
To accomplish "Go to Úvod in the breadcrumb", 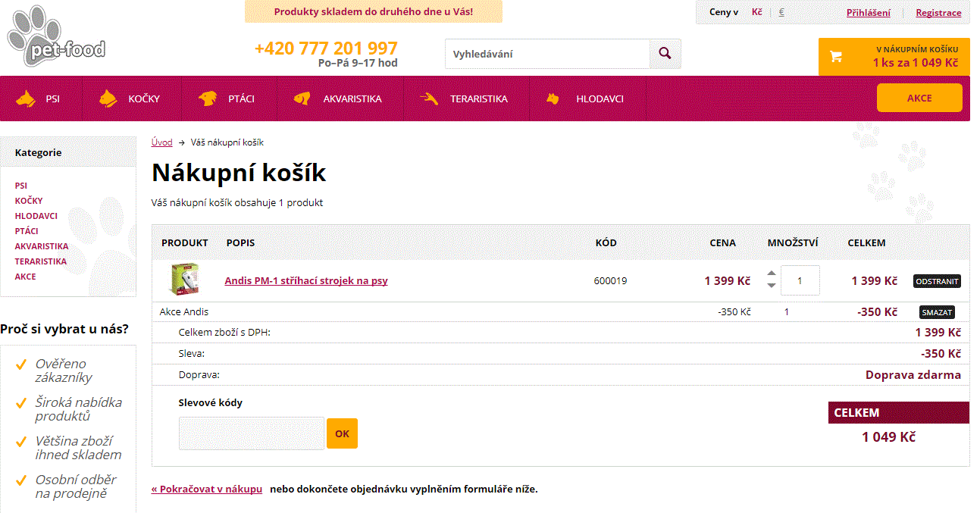I will point(162,142).
